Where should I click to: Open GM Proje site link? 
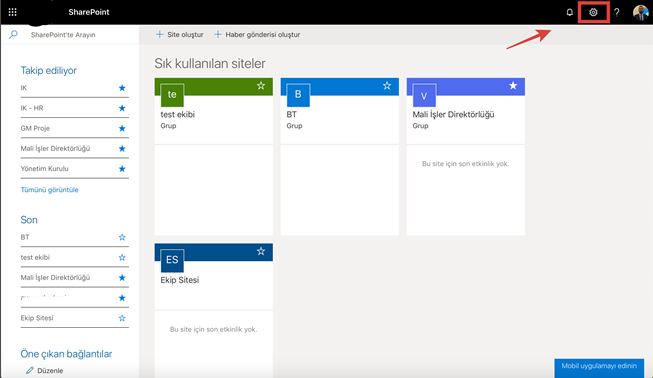[35, 128]
